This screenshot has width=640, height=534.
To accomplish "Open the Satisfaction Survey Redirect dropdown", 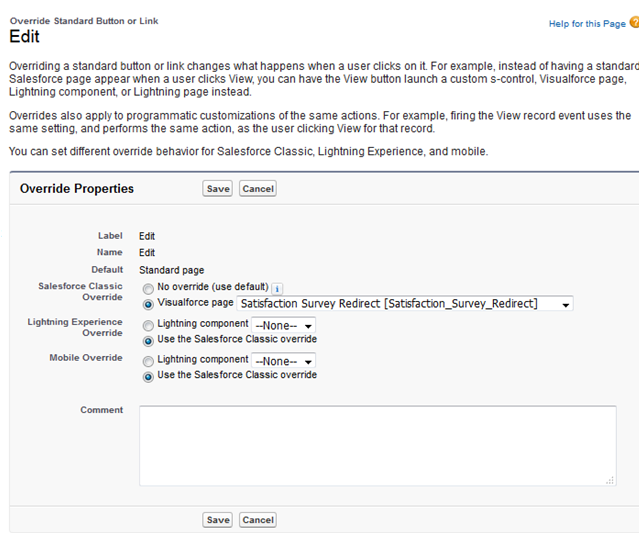I will (405, 304).
